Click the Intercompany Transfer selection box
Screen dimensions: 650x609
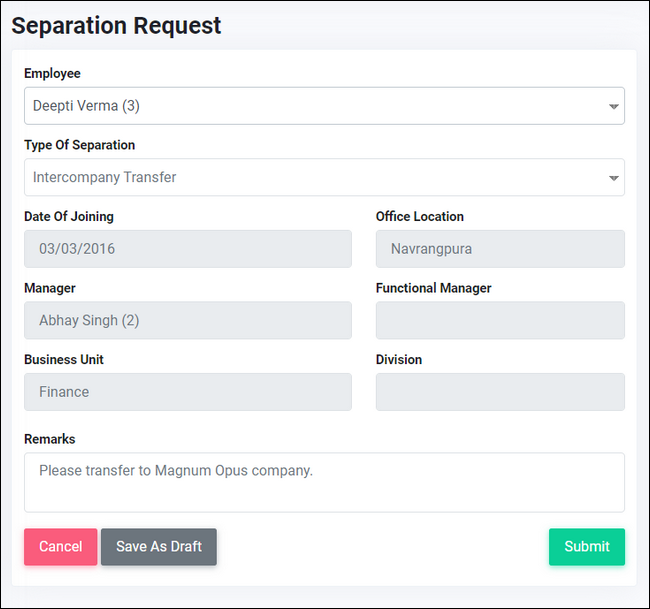click(324, 177)
